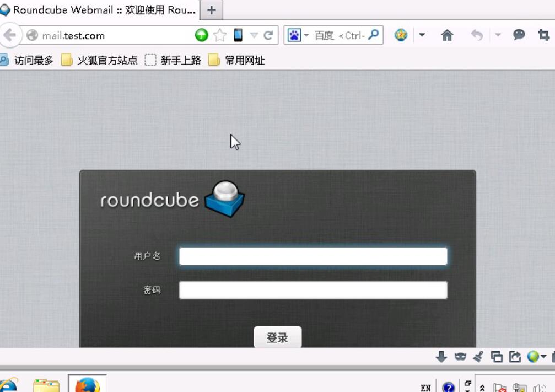Viewport: 555px width, 392px height.
Task: Click the chat bubble toolbar icon
Action: point(519,34)
